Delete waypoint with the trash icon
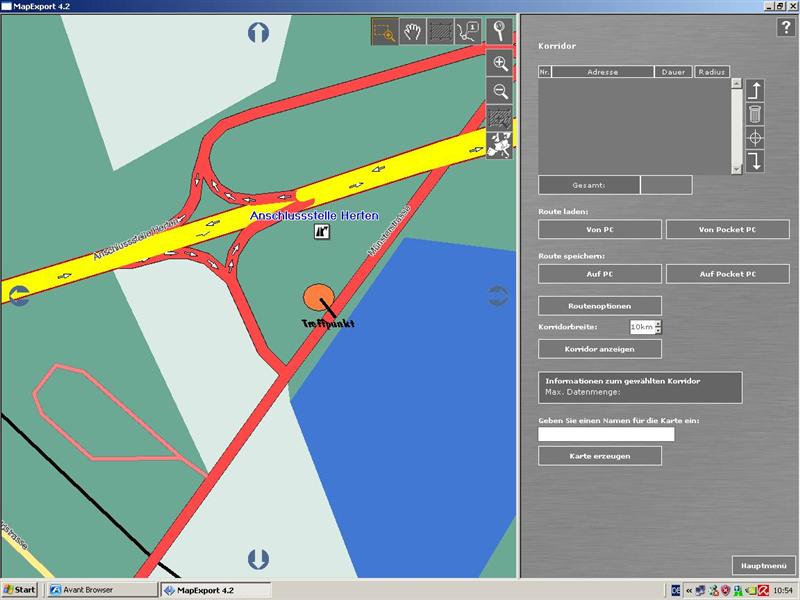 coord(755,114)
